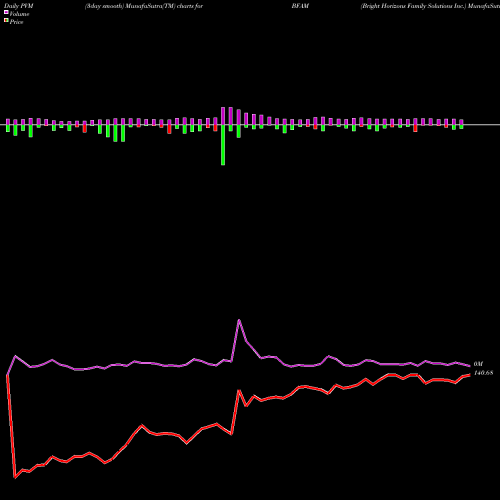
Task: Click the 'Bright Horizons Family Solutions Inc.' text
Action: (413, 6)
